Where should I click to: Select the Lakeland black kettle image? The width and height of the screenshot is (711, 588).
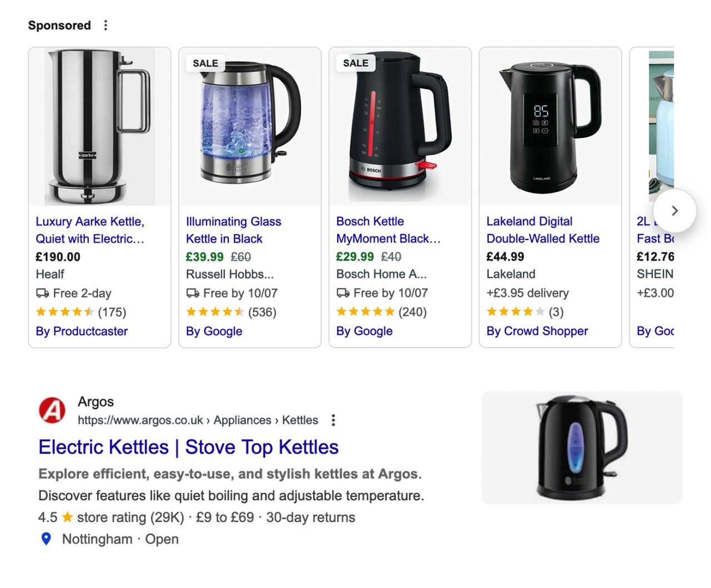(550, 127)
